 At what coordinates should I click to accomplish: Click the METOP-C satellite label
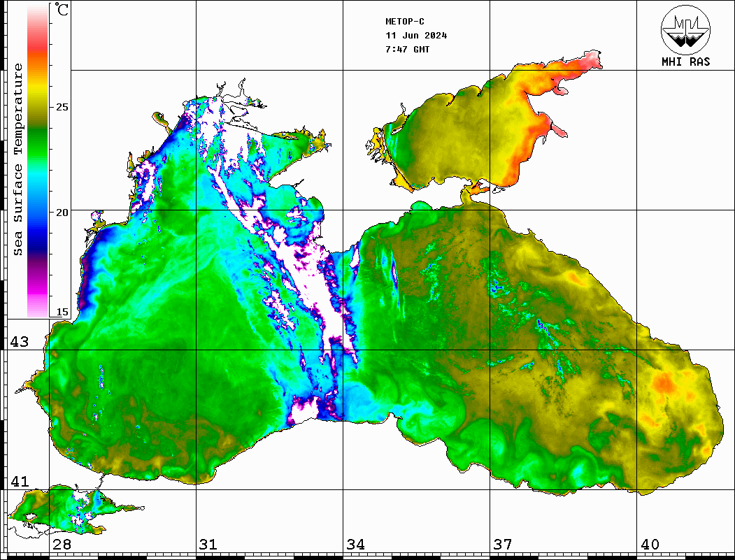[x=405, y=22]
